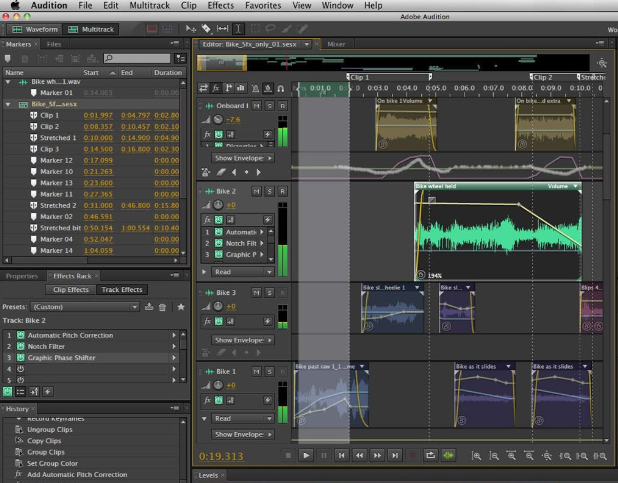The height and width of the screenshot is (483, 618).
Task: Delete the effects rack preset
Action: tap(162, 307)
